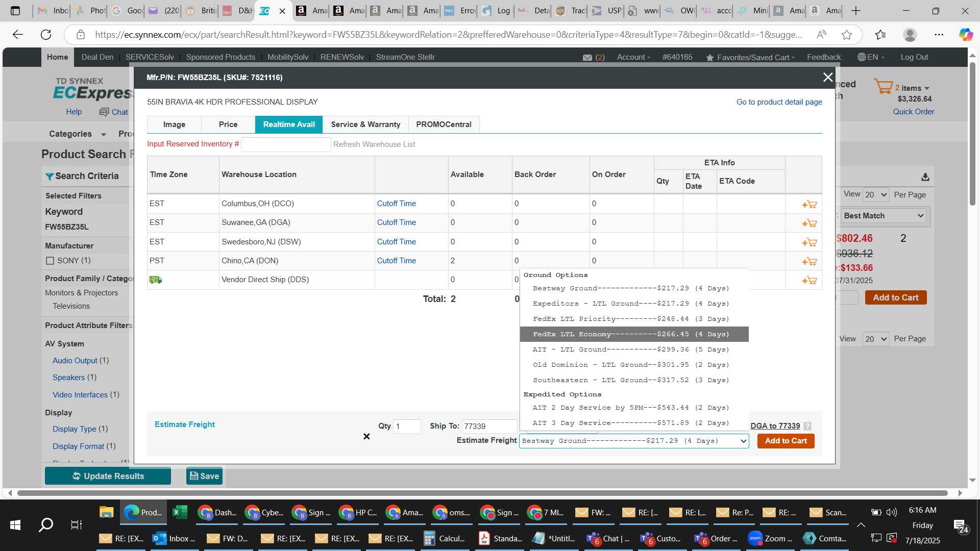Open the Calculator taskbar item
The image size is (980, 551).
[x=445, y=538]
